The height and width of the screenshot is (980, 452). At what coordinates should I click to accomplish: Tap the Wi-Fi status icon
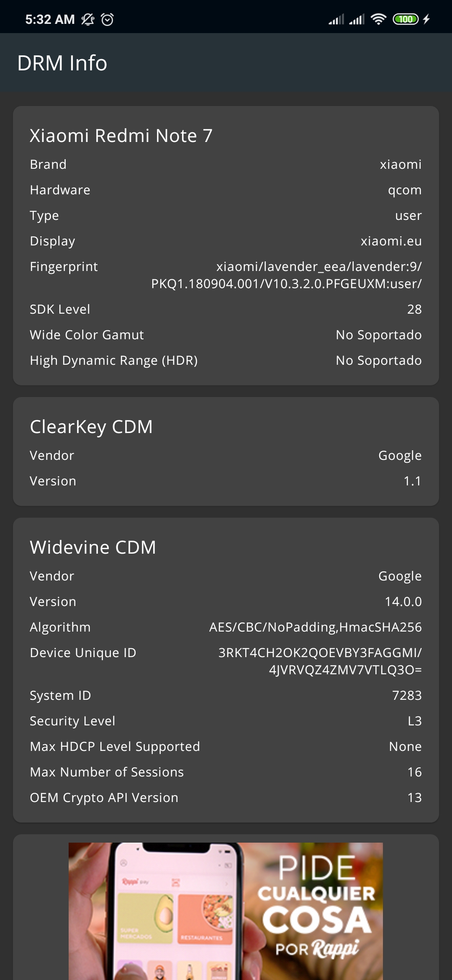pyautogui.click(x=378, y=19)
